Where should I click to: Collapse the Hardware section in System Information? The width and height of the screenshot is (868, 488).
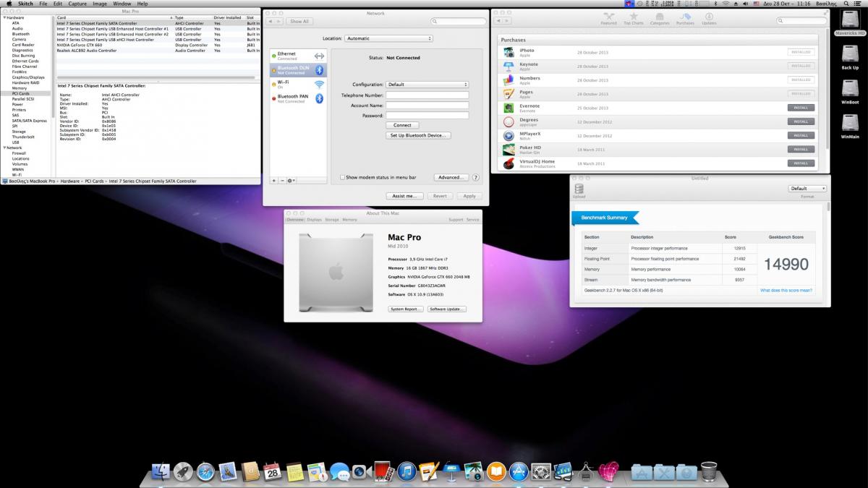[x=5, y=17]
